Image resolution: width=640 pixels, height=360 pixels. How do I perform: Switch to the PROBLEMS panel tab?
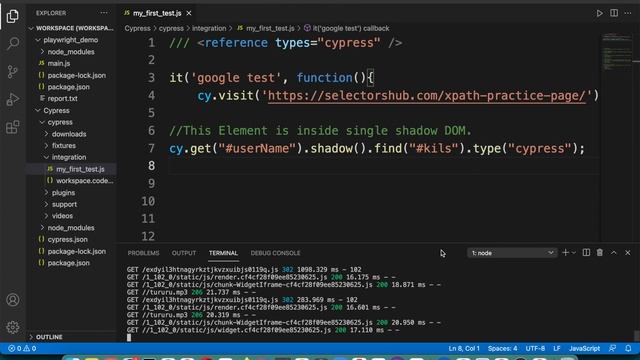click(x=143, y=253)
